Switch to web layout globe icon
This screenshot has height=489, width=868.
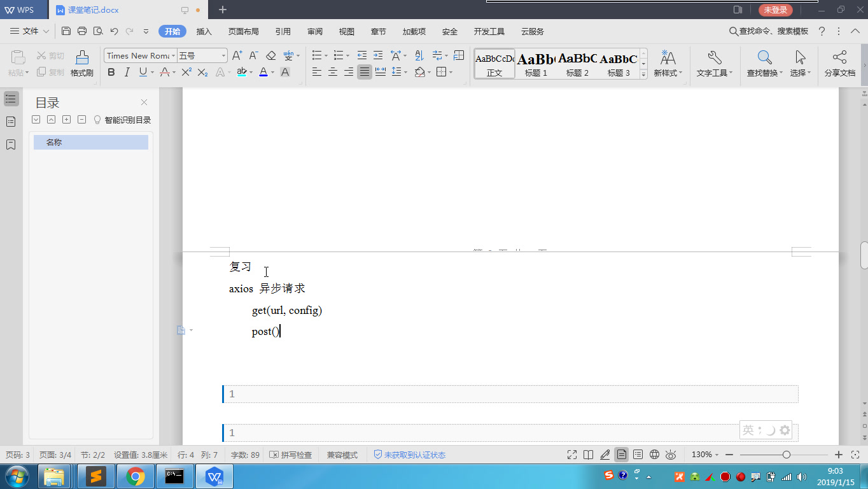click(x=655, y=455)
